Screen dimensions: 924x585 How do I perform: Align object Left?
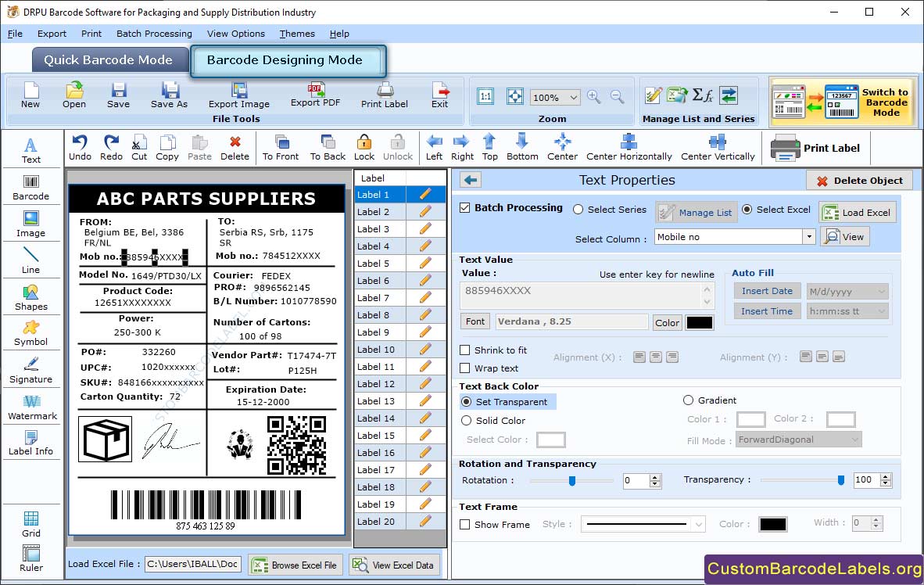coord(435,148)
